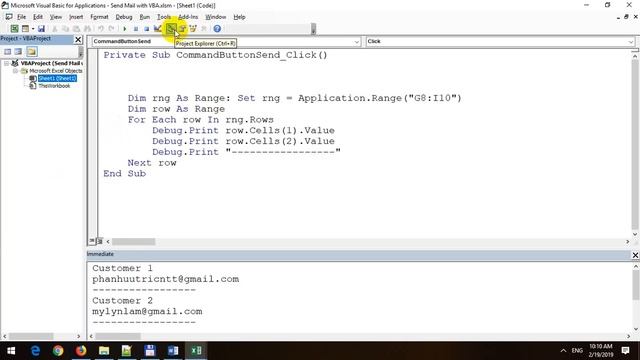
Task: Run the macro with the green play icon
Action: pyautogui.click(x=124, y=29)
